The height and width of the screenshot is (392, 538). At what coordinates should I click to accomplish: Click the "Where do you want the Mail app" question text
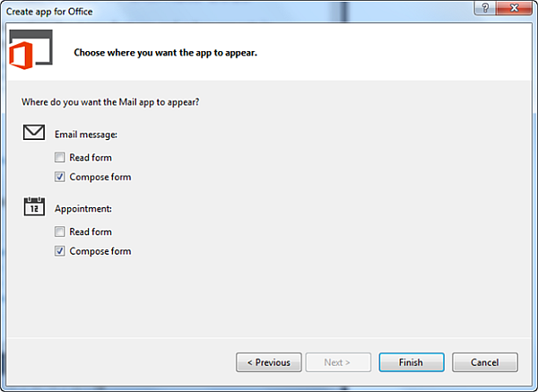click(x=110, y=101)
